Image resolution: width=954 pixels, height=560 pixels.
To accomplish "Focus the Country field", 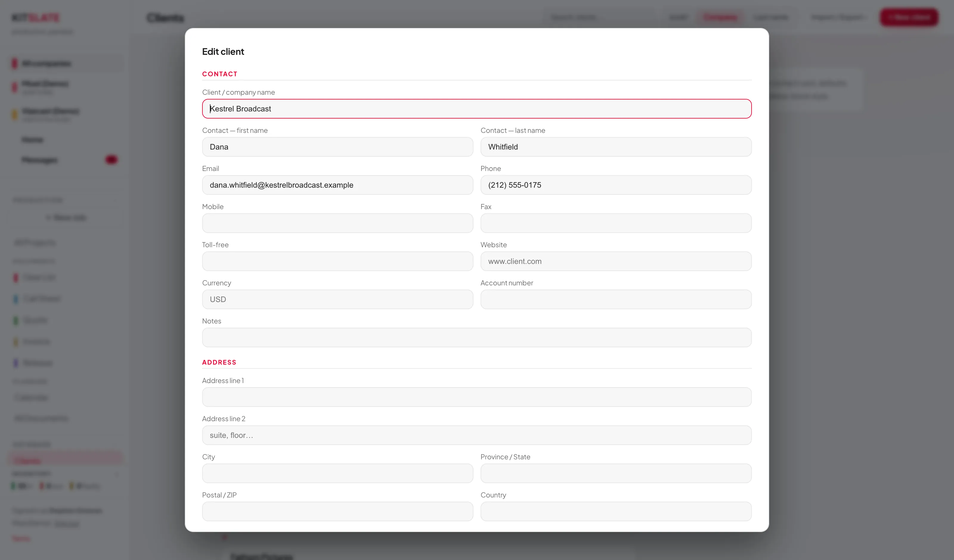I will [616, 511].
